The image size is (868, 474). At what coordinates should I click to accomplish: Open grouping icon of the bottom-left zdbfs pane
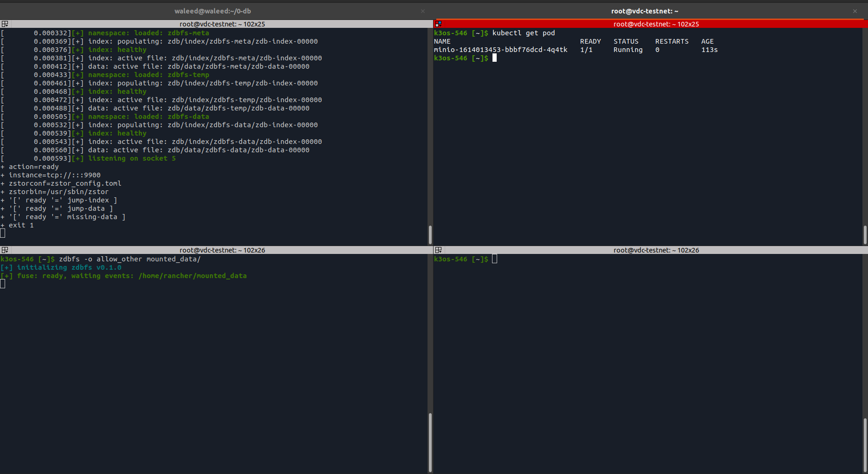[5, 250]
